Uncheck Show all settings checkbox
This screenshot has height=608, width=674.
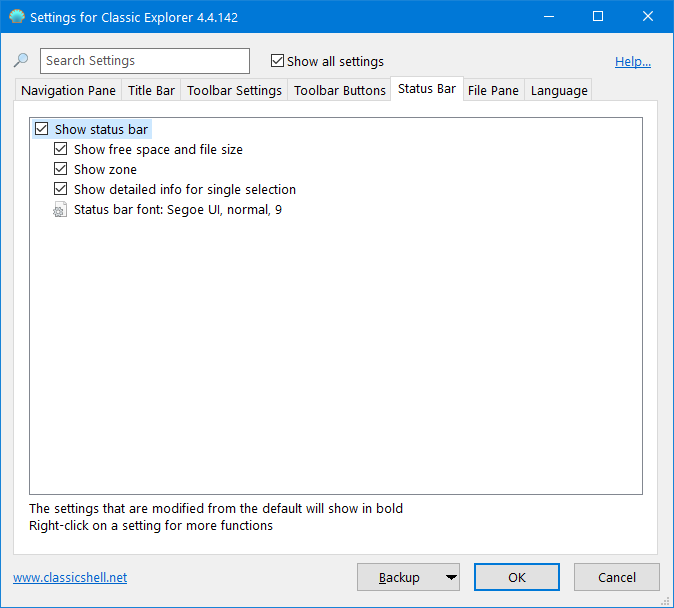click(x=277, y=61)
